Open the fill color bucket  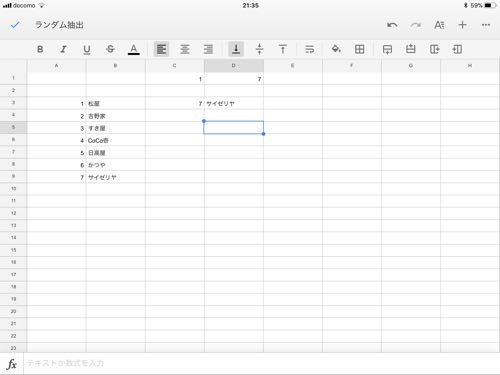[336, 49]
